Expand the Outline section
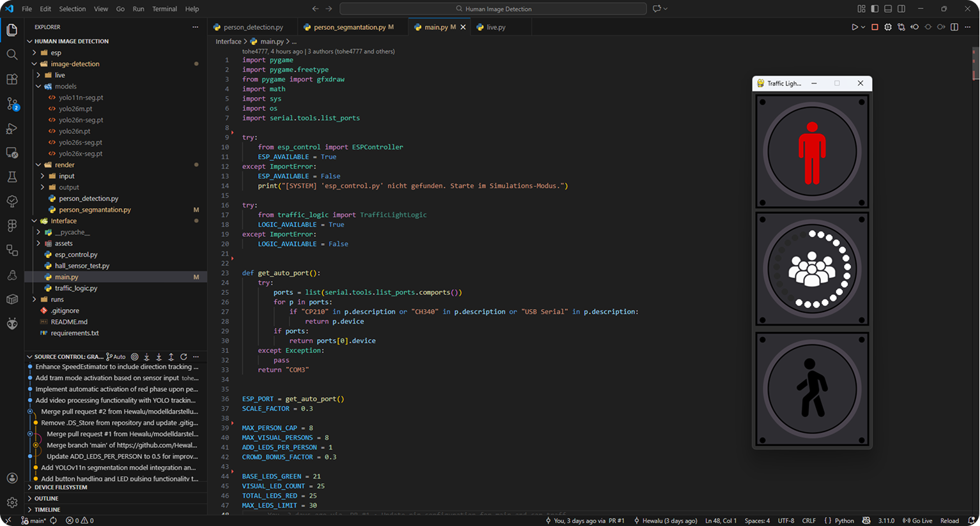 click(115, 499)
